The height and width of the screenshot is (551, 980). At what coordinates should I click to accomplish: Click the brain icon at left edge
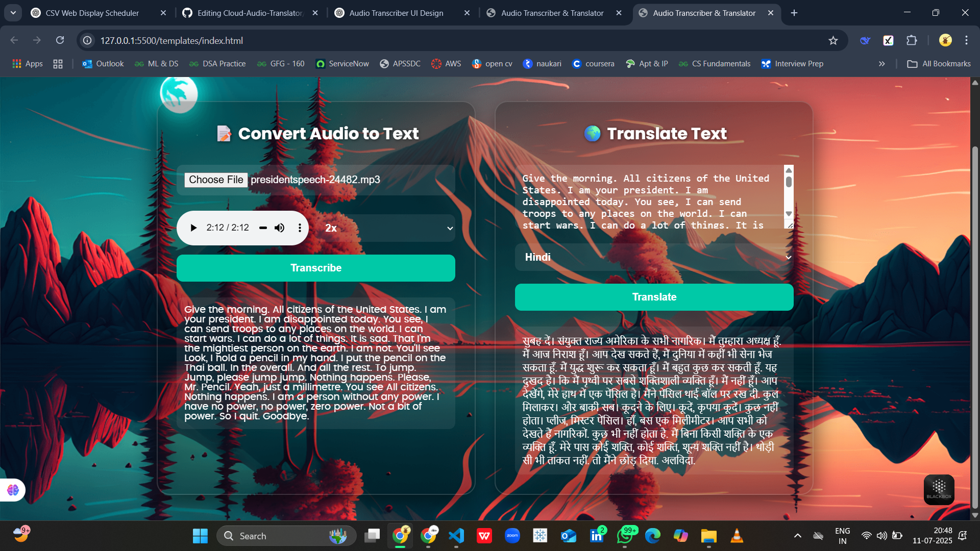click(13, 490)
